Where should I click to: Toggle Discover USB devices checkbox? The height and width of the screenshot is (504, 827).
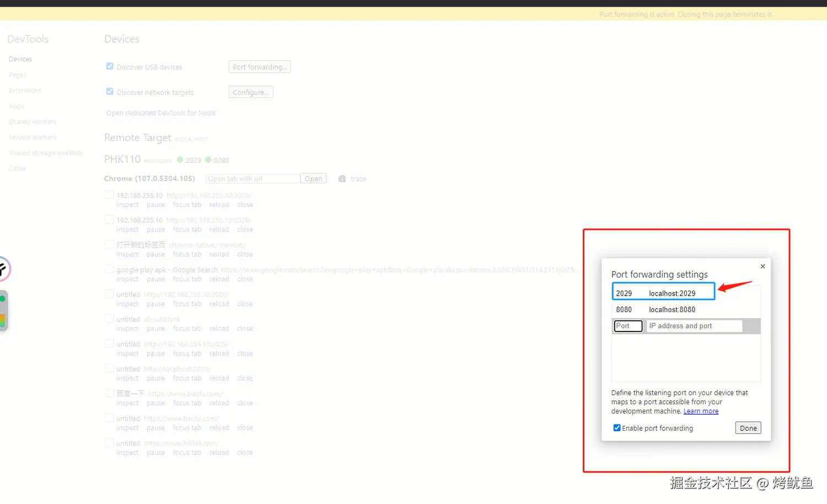(110, 66)
